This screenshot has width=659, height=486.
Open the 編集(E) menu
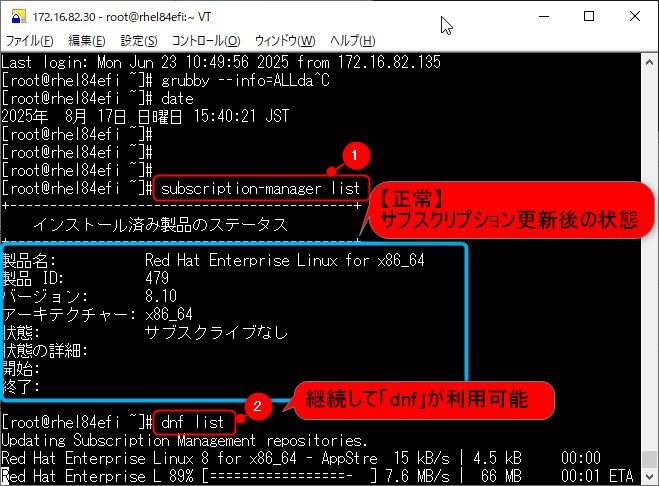(x=87, y=41)
